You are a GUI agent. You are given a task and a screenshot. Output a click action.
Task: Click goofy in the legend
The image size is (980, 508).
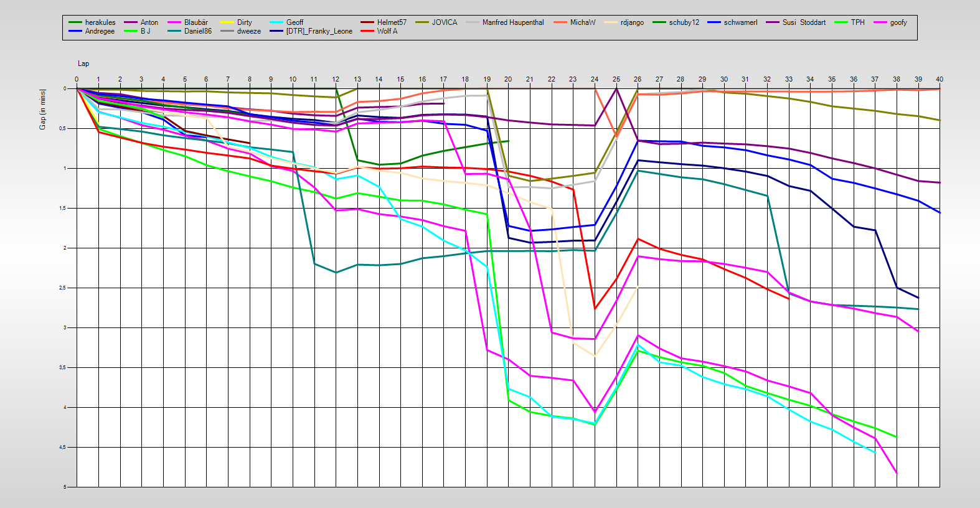(898, 22)
